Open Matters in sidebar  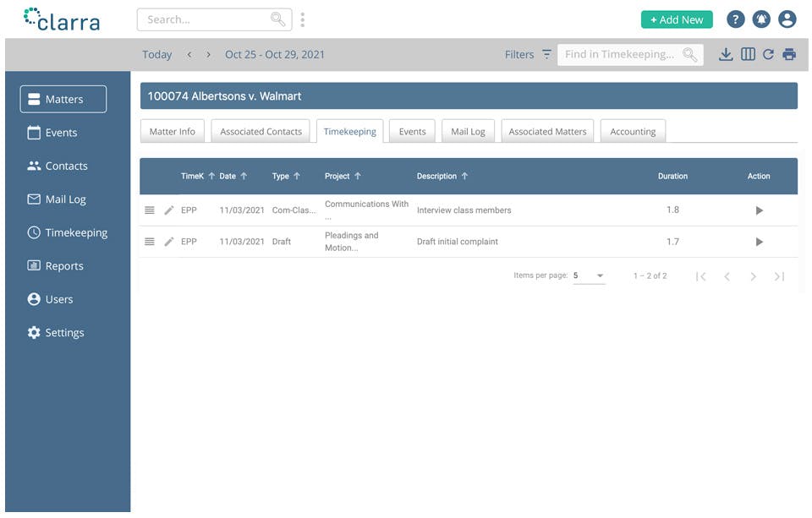point(63,99)
